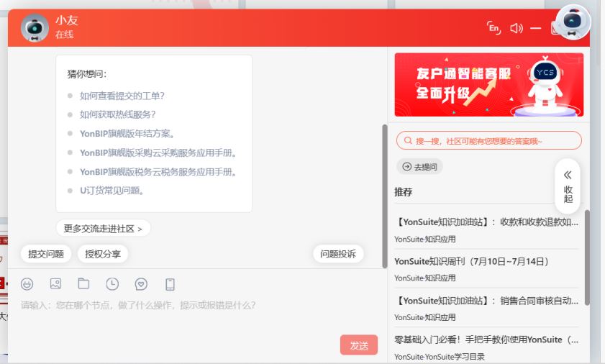
Task: Open 更多交流走进社区 link
Action: 103,229
